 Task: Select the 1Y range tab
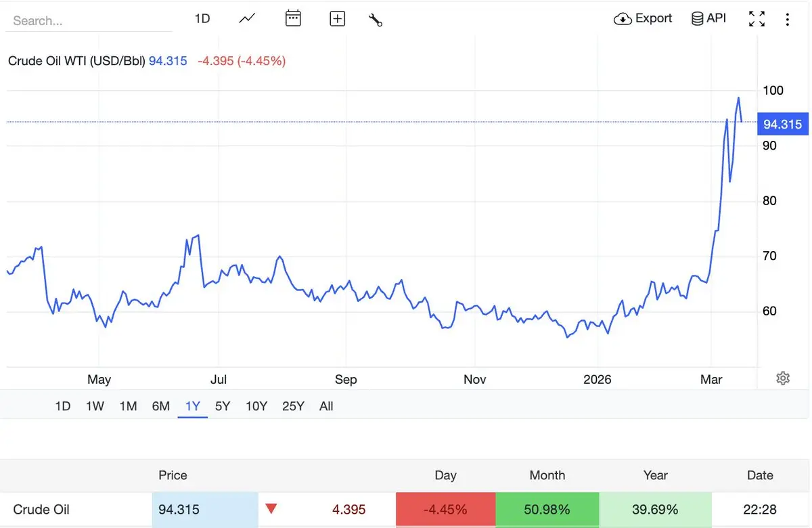coord(193,406)
